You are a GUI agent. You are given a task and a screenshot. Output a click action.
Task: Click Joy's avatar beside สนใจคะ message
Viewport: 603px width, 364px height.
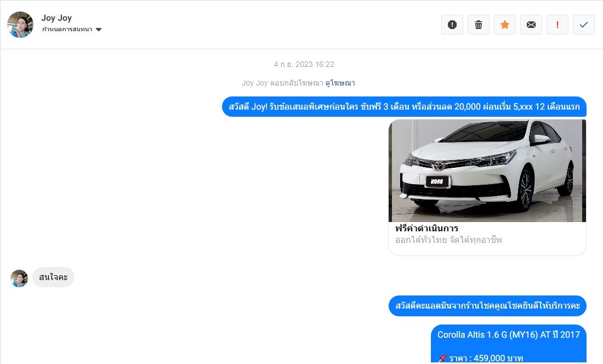19,278
